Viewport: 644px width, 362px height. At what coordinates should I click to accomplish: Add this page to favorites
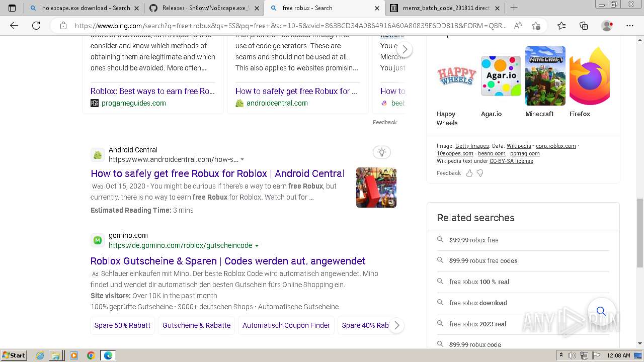pos(536,26)
